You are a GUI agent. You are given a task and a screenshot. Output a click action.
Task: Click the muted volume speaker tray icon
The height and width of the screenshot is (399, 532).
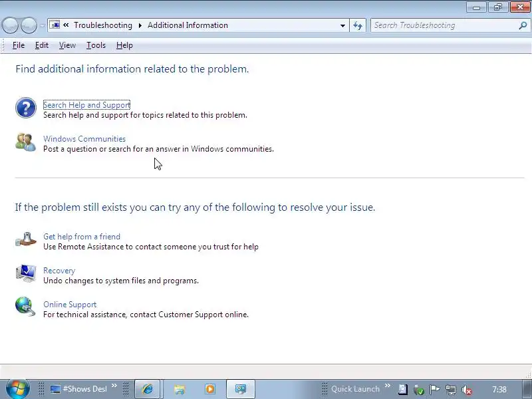click(x=467, y=390)
